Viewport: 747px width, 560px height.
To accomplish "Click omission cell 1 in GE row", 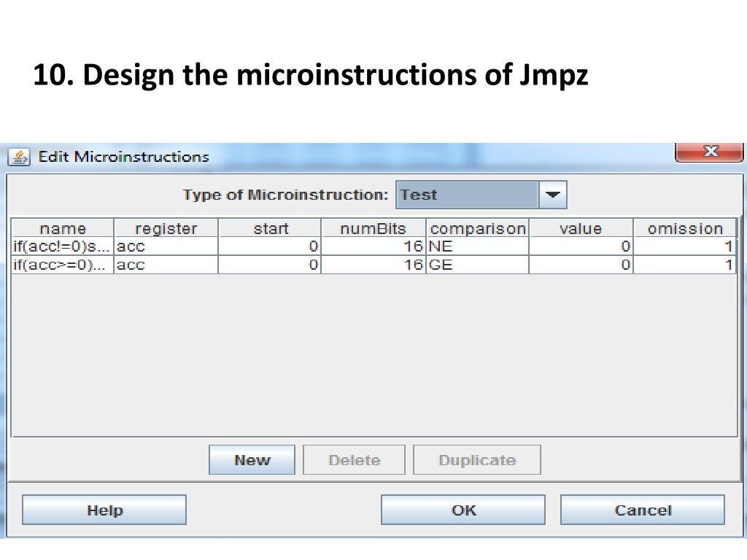I will 685,265.
